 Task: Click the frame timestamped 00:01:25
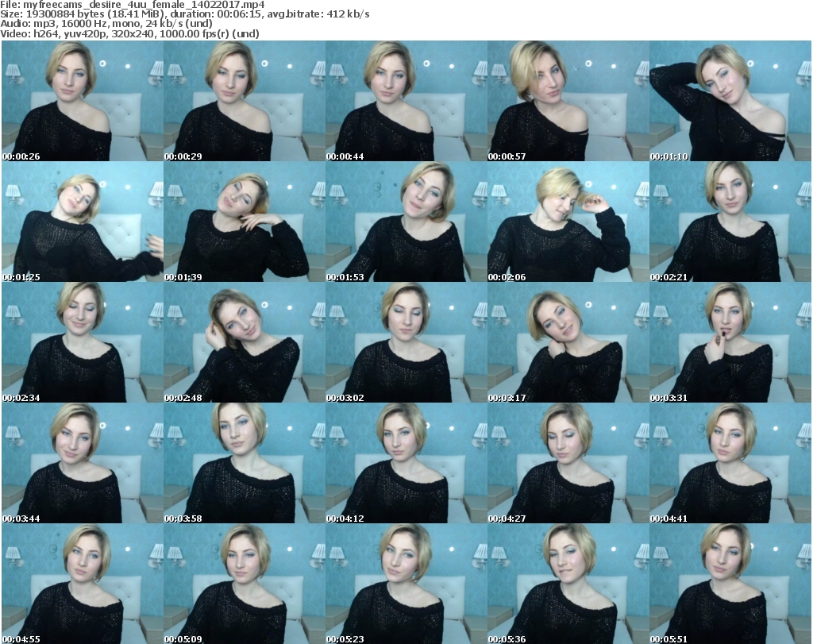[x=83, y=222]
